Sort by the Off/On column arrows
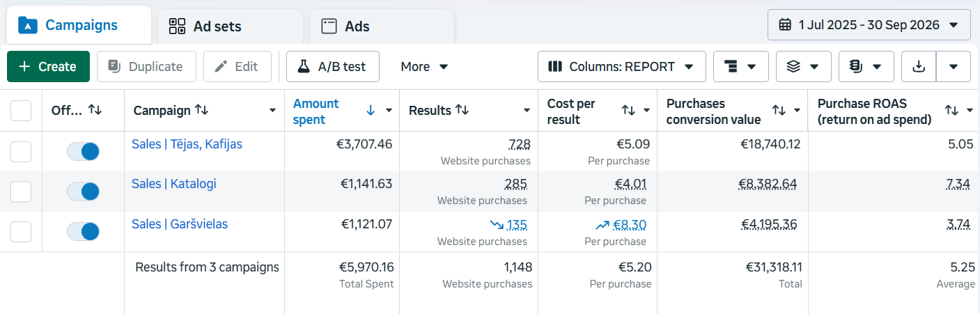This screenshot has height=314, width=980. pyautogui.click(x=95, y=110)
